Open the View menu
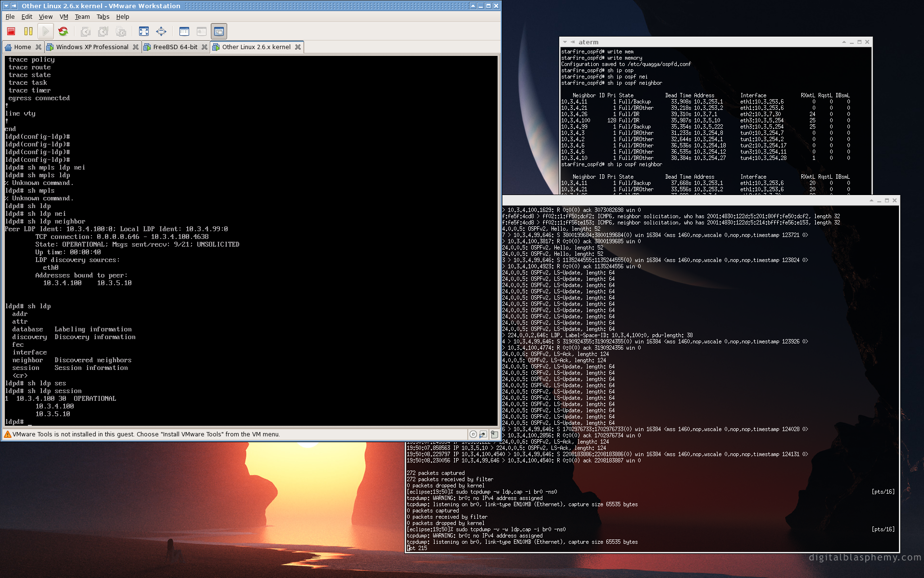This screenshot has height=578, width=924. click(46, 16)
